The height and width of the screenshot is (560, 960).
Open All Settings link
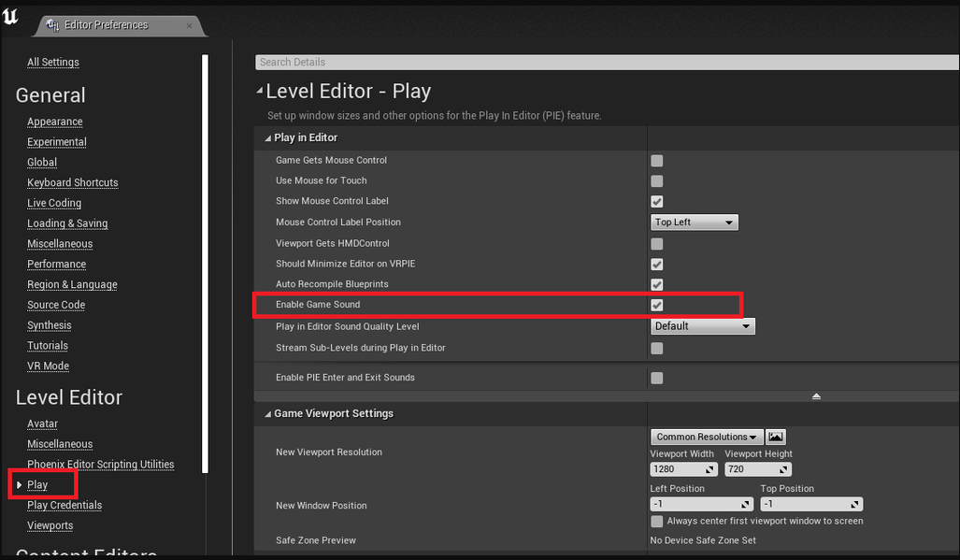53,62
